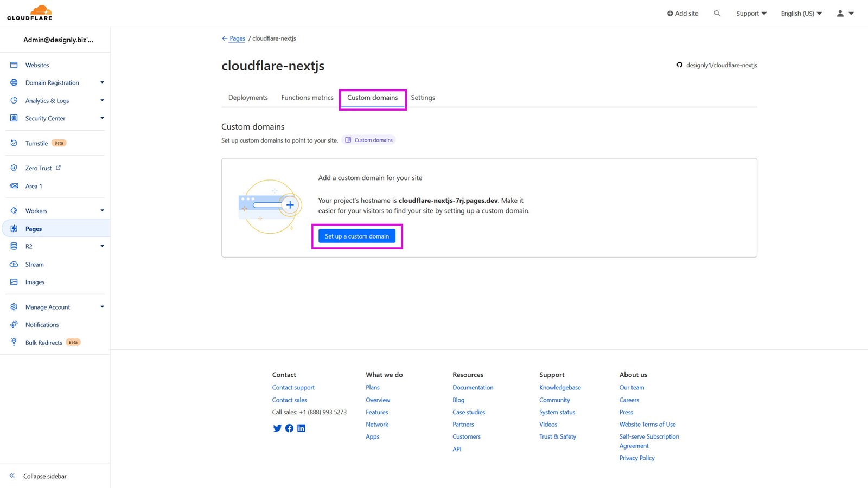Click Set up a custom domain
The image size is (868, 488).
357,236
